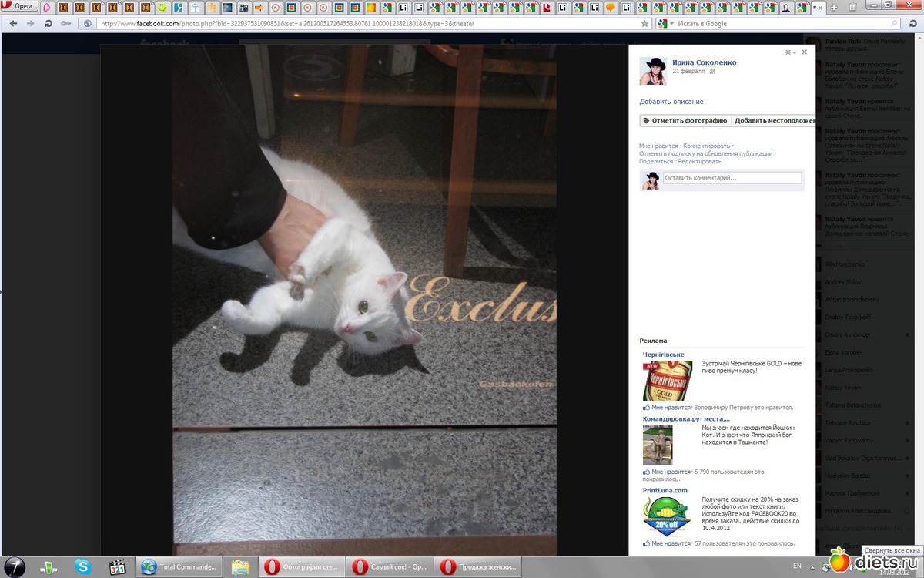Viewport: 924px width, 578px height.
Task: Click the Добавить описание link
Action: [671, 102]
